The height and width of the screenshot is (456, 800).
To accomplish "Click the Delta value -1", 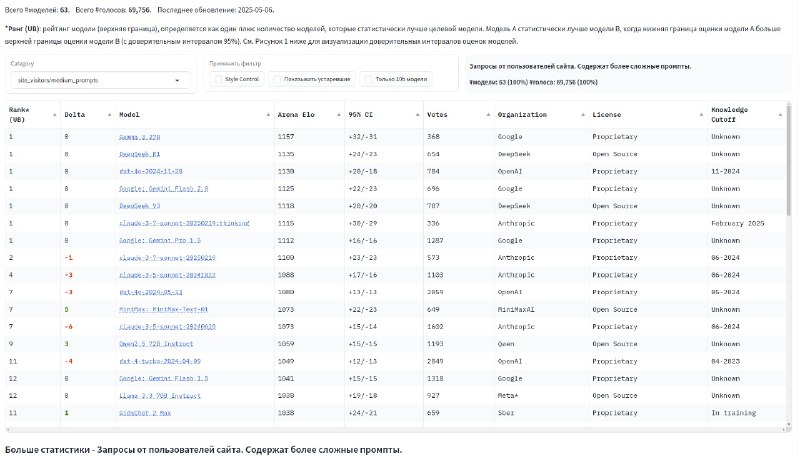I will pos(68,258).
